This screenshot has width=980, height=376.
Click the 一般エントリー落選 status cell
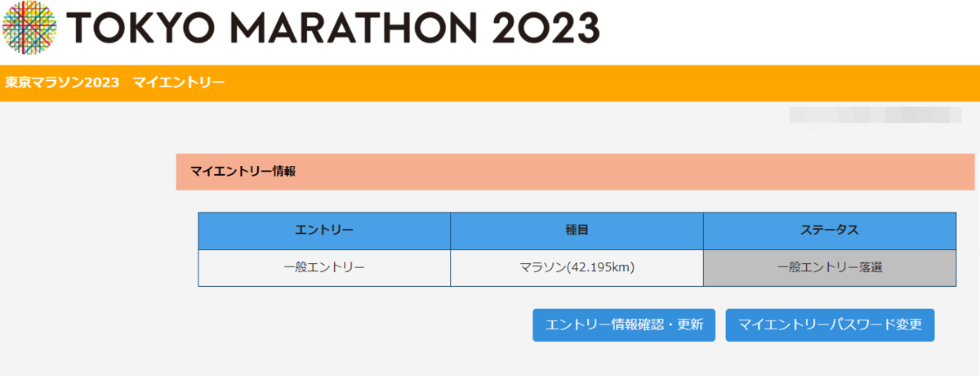[x=830, y=268]
